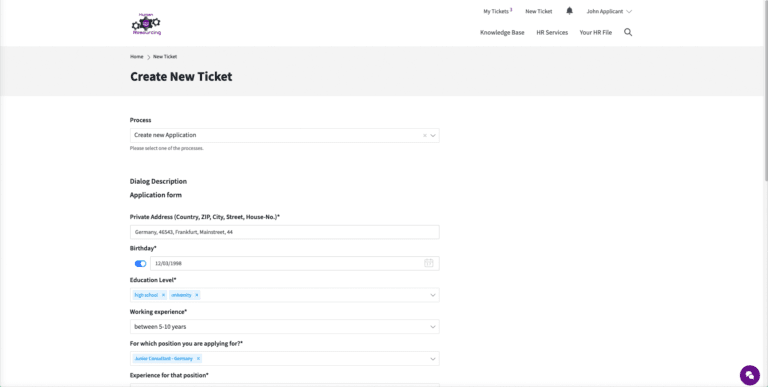
Task: Open the John Applicant user menu
Action: click(x=609, y=11)
